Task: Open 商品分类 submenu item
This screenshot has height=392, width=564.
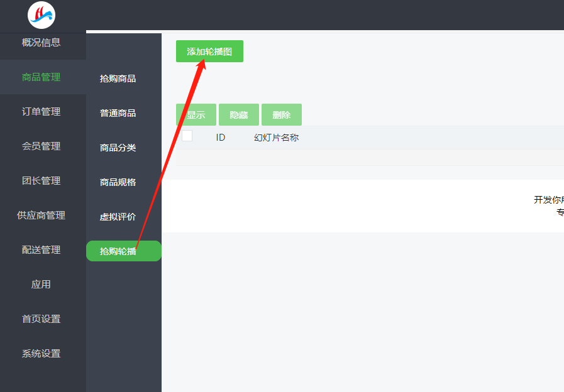Action: pyautogui.click(x=118, y=148)
